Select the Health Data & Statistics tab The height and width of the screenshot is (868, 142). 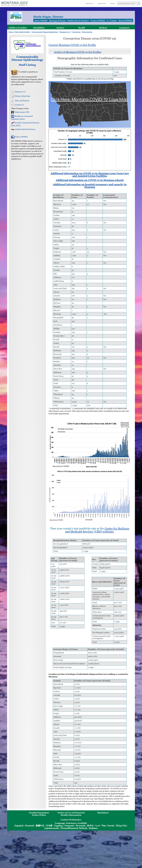(78, 21)
